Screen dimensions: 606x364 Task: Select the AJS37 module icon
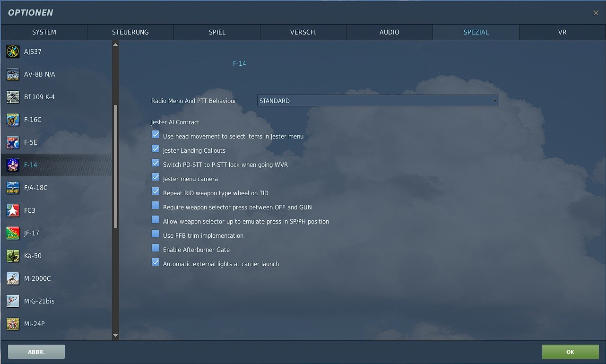[13, 52]
